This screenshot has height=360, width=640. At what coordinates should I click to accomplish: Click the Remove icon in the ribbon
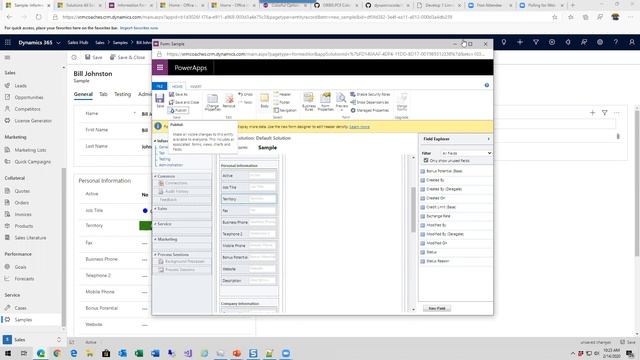tap(229, 100)
